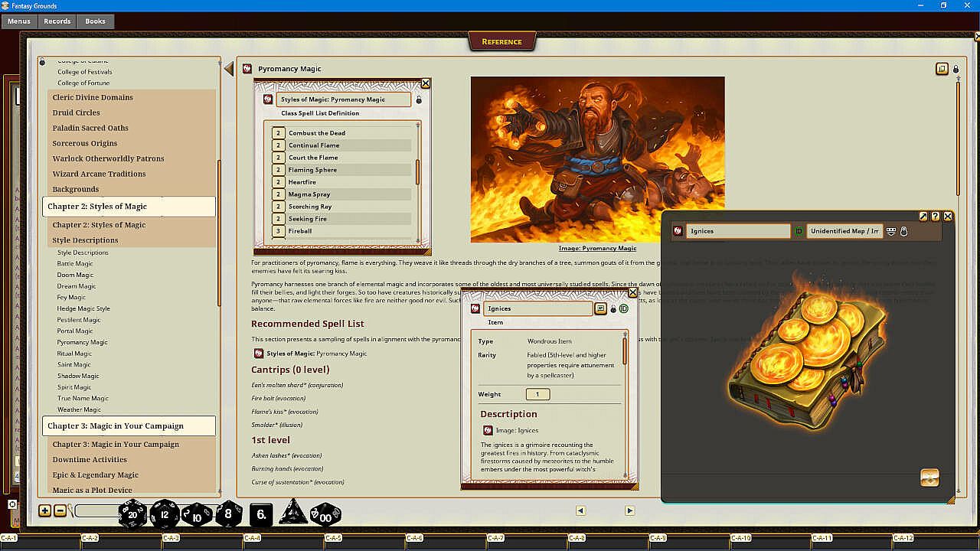The width and height of the screenshot is (980, 551).
Task: Close the Ignices item window
Action: [632, 292]
